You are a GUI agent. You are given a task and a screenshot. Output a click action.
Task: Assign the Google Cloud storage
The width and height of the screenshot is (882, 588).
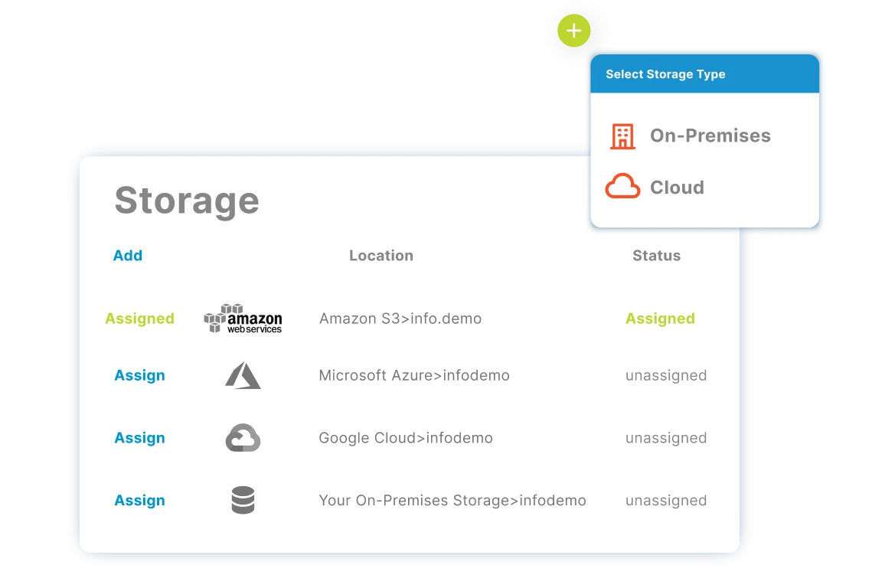coord(139,439)
